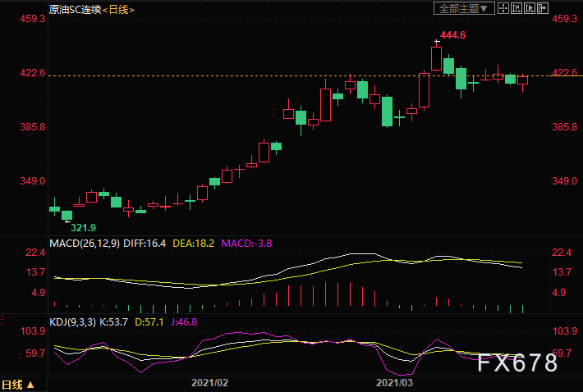Image resolution: width=583 pixels, height=392 pixels.
Task: Click the KDJ left axis 59.7 label
Action: [x=35, y=353]
